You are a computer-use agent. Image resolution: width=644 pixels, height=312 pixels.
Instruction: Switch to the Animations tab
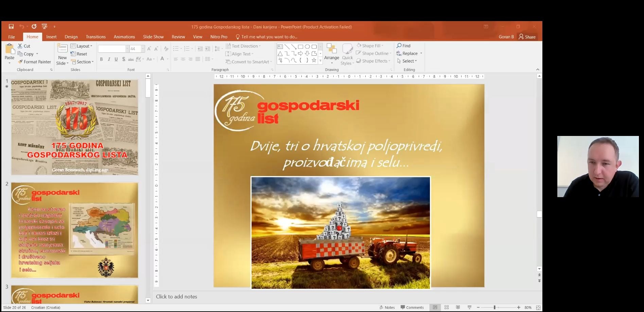point(124,37)
